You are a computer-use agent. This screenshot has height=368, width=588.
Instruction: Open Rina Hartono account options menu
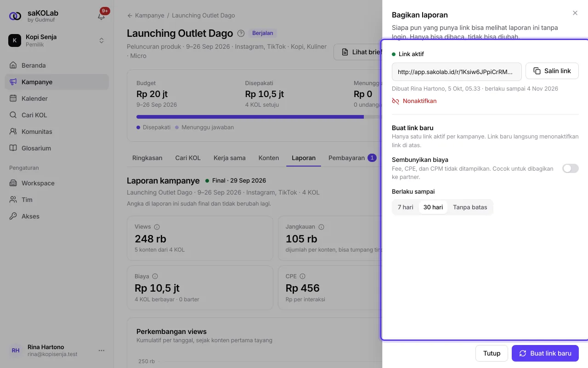pos(102,351)
